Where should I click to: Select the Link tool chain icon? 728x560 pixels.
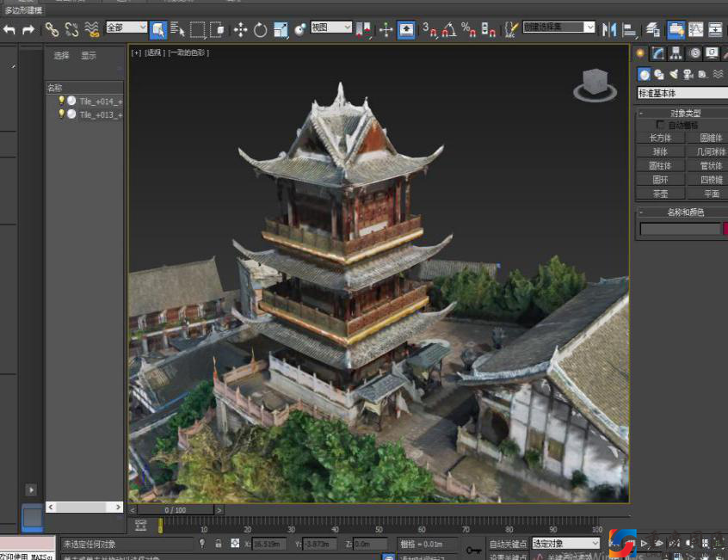52,30
